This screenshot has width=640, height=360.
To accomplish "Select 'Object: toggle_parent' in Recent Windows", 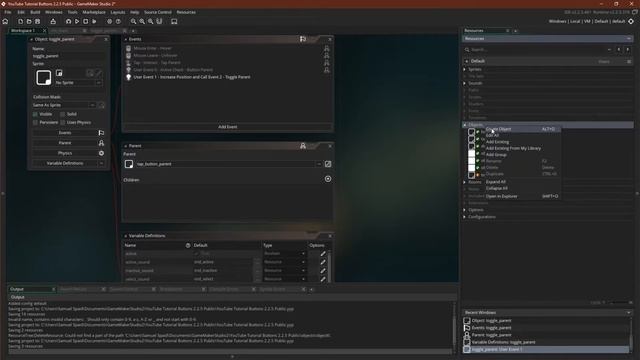I will click(545, 321).
